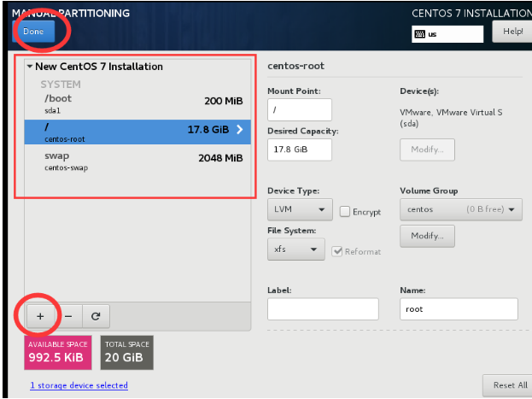
Task: Click the 200 MiB size of /boot
Action: pos(224,101)
